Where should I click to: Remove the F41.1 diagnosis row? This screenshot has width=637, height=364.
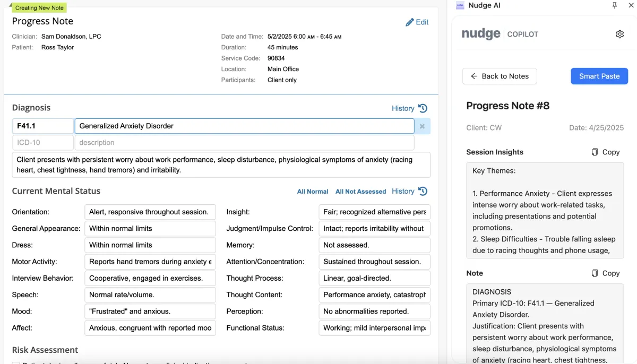click(x=422, y=126)
